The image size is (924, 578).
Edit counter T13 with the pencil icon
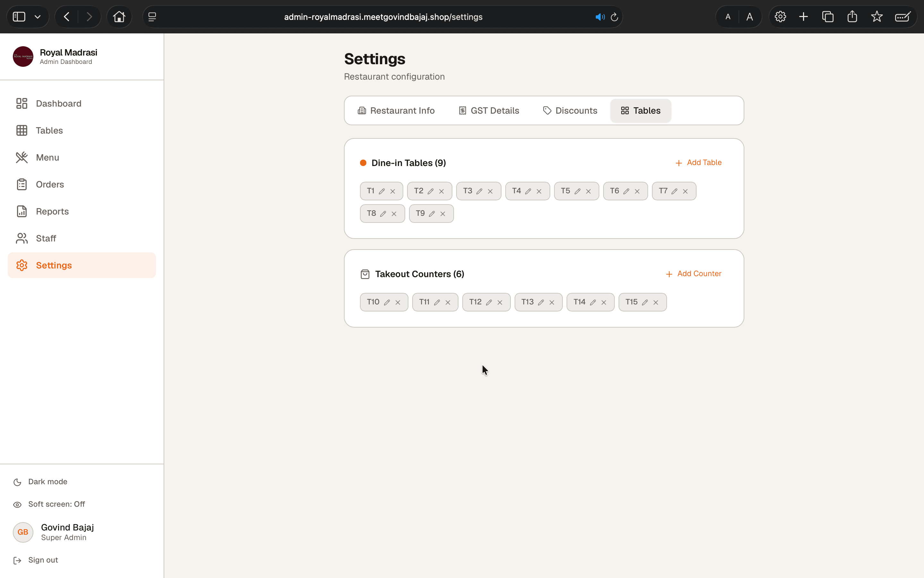coord(541,302)
